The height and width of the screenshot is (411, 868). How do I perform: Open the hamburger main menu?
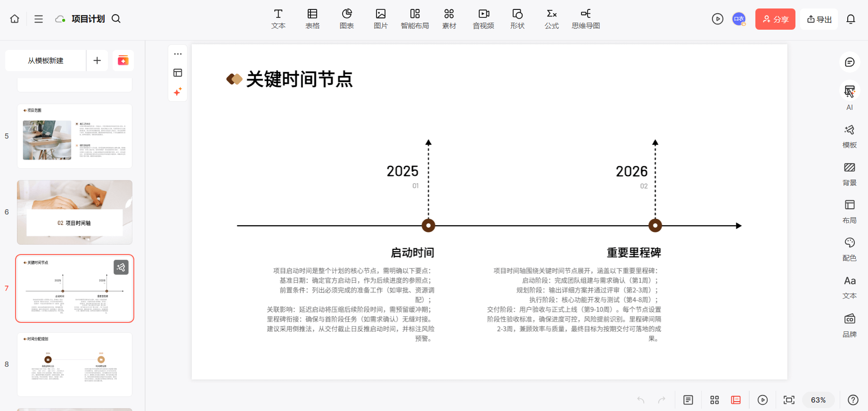(x=39, y=19)
